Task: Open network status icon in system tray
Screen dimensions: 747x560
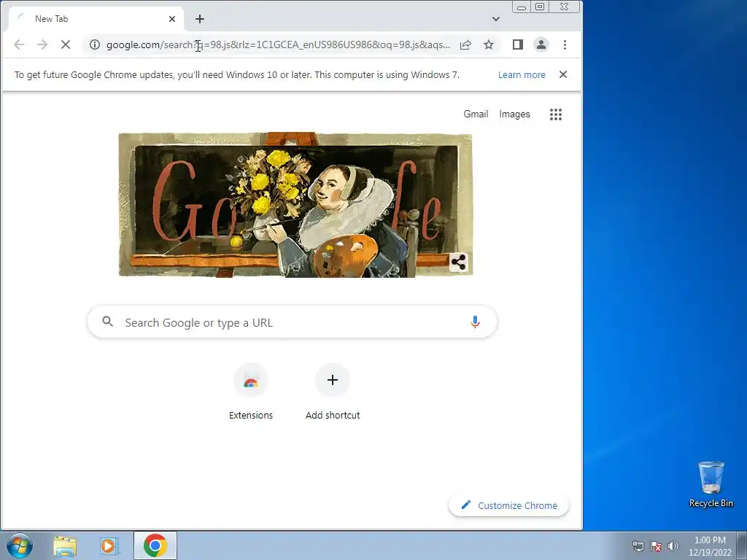Action: (638, 546)
